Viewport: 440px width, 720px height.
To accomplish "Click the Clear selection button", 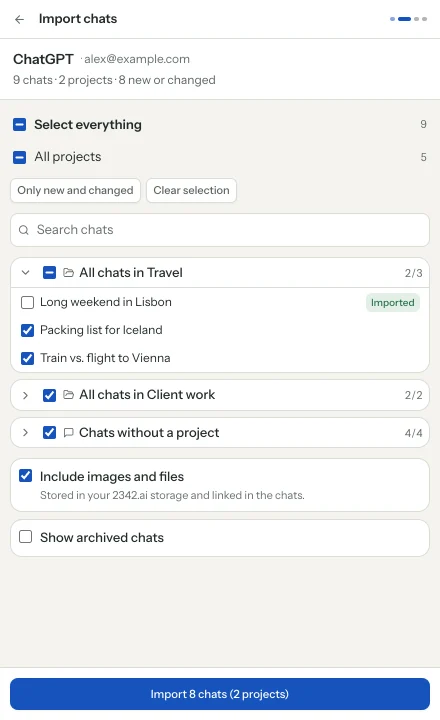I will point(192,191).
